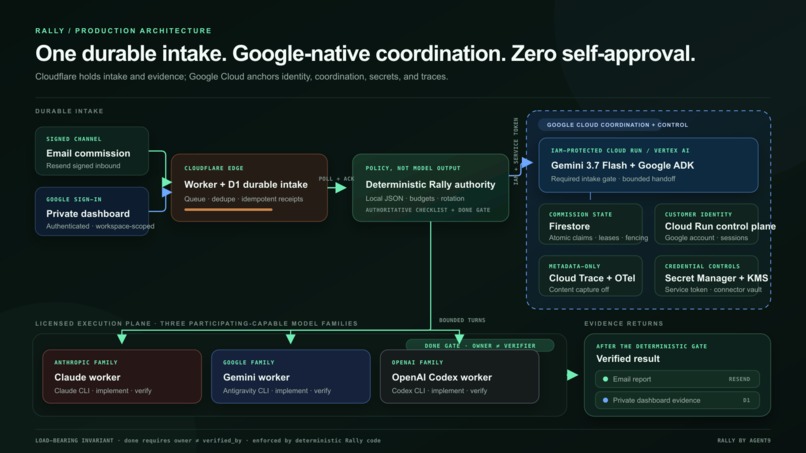
Task: Click the RESEND tag in Email report row
Action: tap(739, 379)
